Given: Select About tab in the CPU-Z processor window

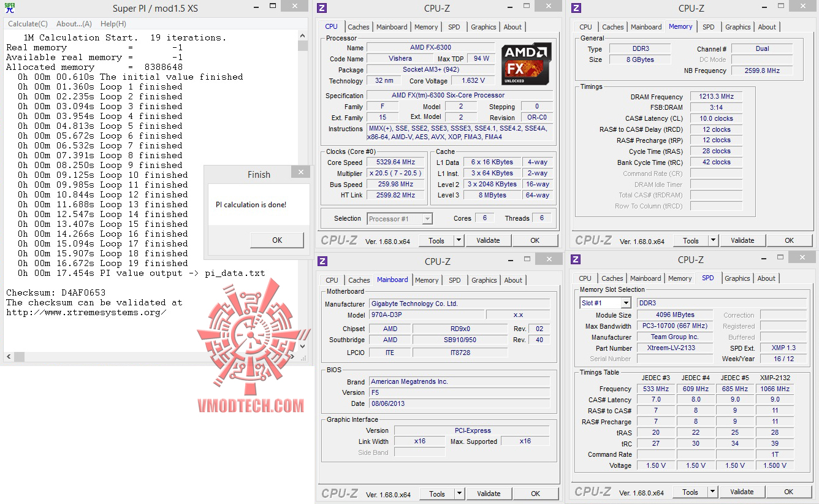Looking at the screenshot, I should tap(513, 27).
